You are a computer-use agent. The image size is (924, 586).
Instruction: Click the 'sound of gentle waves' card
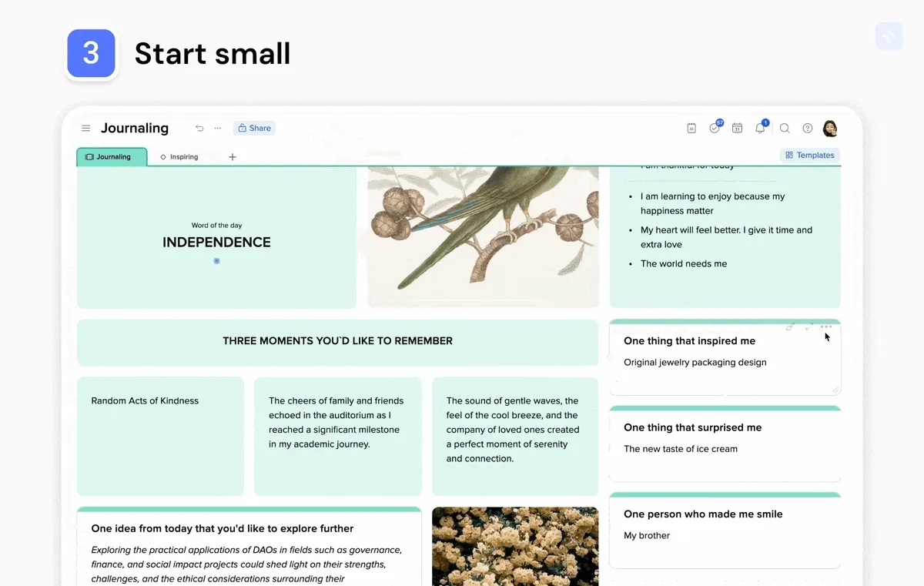click(x=514, y=437)
